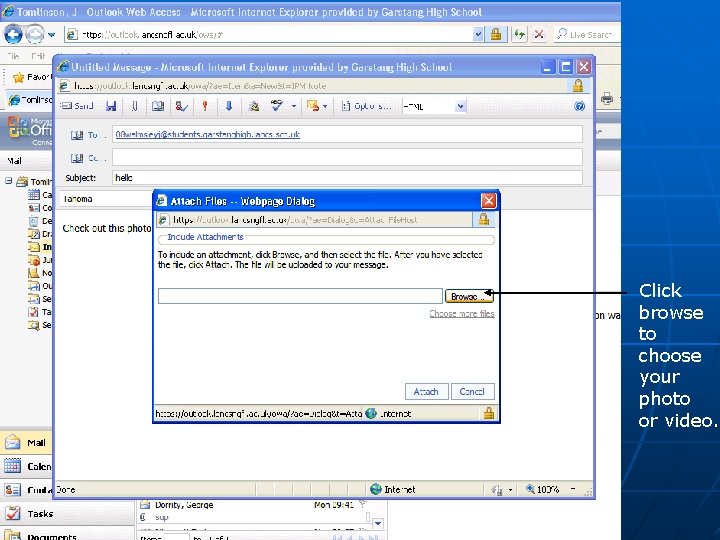720x540 pixels.
Task: Expand the spelling check dropdown arrow
Action: coord(294,107)
